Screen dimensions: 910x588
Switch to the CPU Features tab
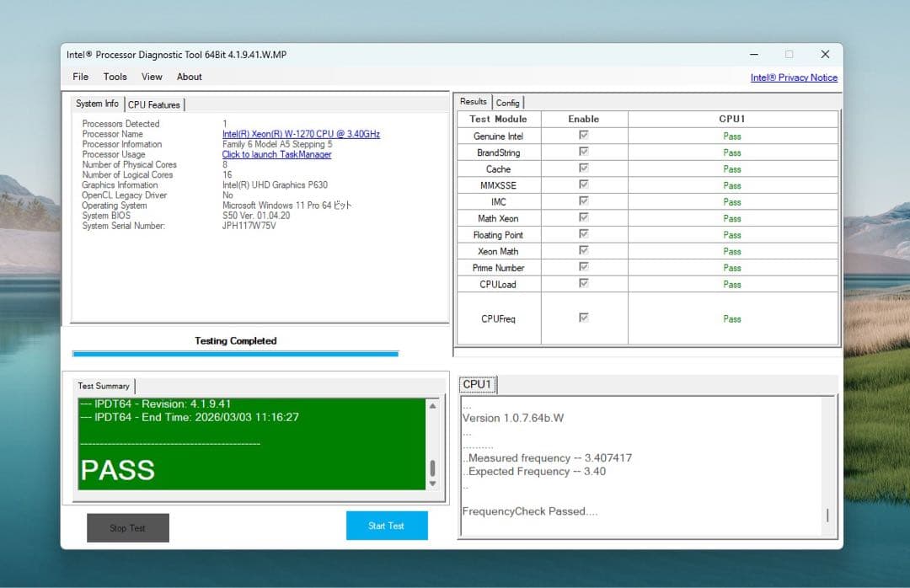tap(154, 104)
